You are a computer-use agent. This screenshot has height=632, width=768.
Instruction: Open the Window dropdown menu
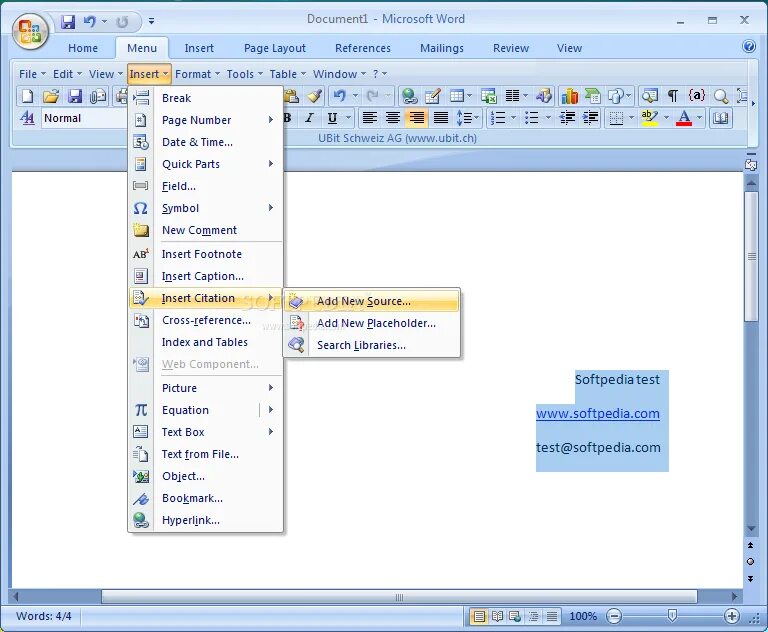tap(339, 74)
